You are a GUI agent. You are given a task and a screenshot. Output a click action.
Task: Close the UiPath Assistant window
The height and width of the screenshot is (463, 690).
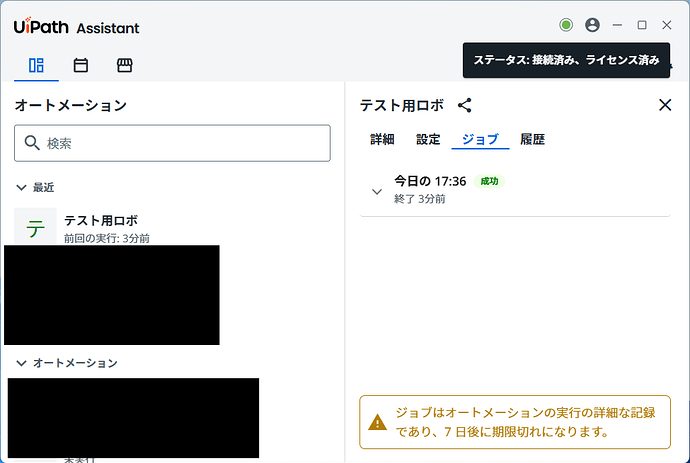667,25
